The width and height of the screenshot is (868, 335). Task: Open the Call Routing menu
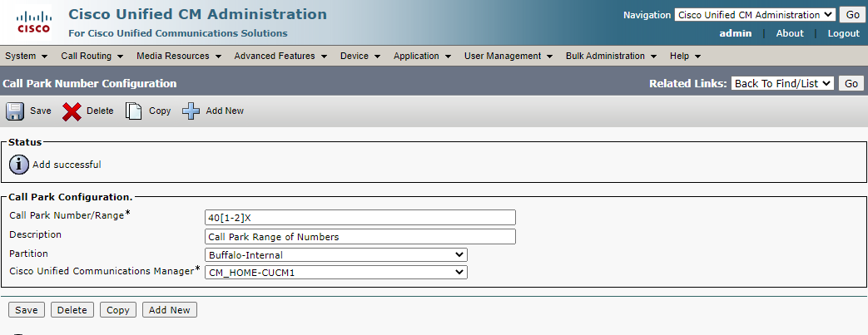[92, 57]
